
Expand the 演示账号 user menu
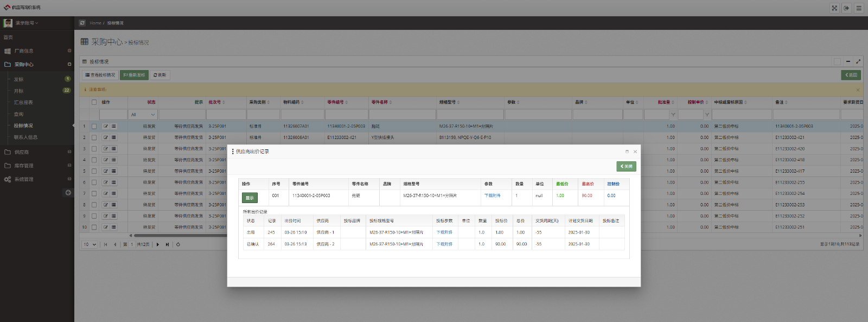(x=27, y=23)
